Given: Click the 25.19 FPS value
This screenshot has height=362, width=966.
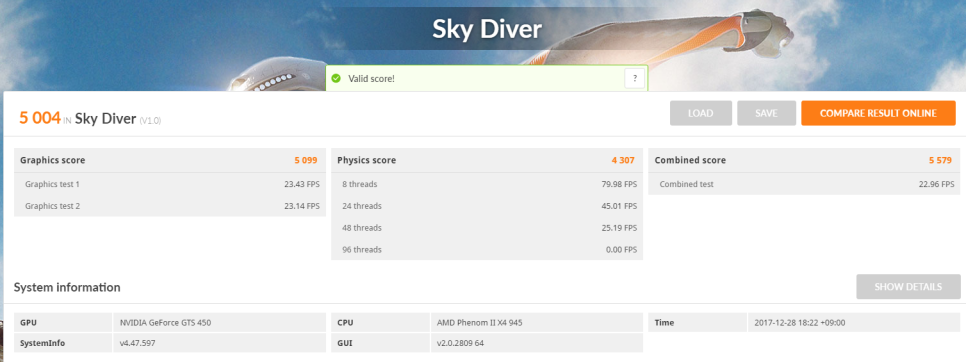Looking at the screenshot, I should coord(618,228).
